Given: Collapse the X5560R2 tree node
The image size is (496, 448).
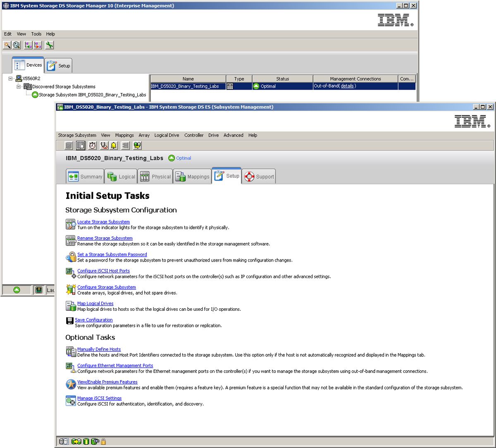Looking at the screenshot, I should pyautogui.click(x=11, y=79).
